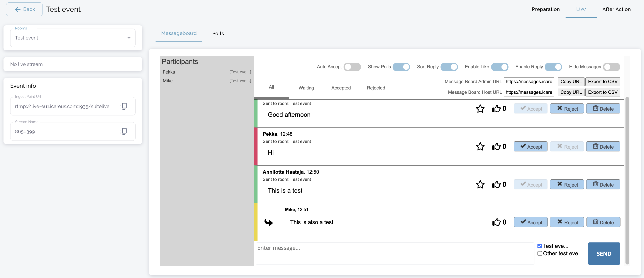The image size is (644, 278).
Task: Open the After Action section
Action: tap(616, 9)
